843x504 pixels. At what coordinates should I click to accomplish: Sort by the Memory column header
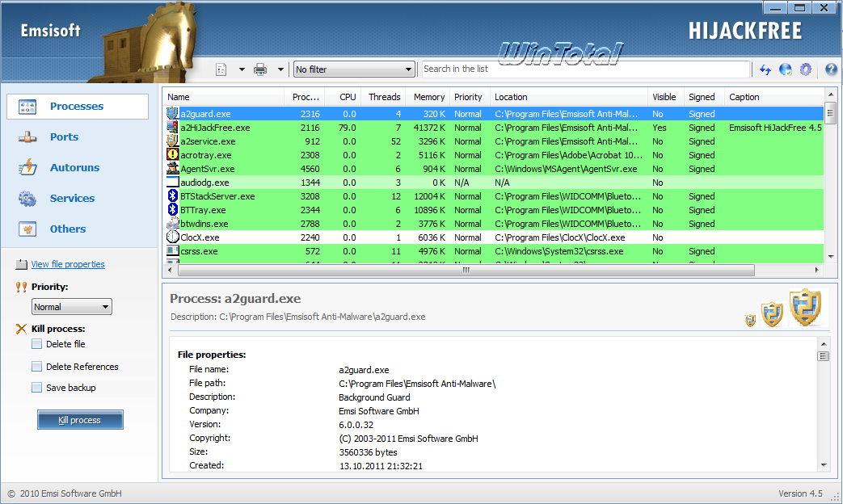click(x=428, y=97)
